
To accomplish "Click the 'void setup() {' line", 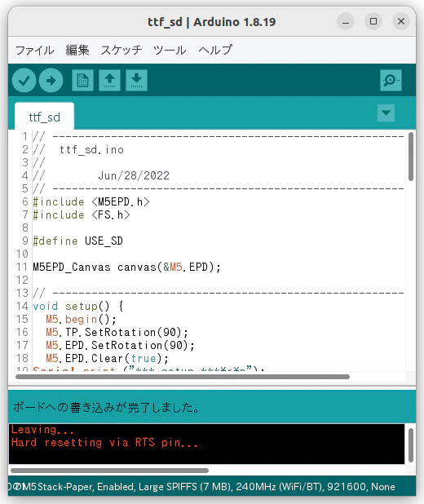I will tap(78, 306).
